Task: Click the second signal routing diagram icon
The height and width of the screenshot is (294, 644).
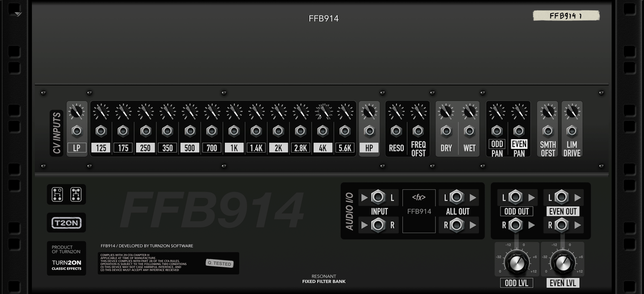Action: pyautogui.click(x=75, y=194)
